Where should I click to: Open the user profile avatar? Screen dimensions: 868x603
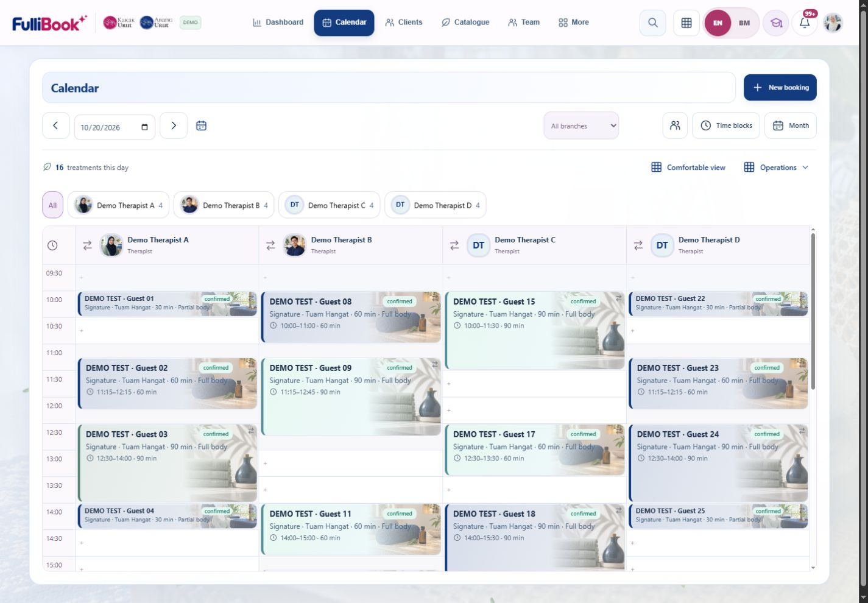(x=833, y=23)
